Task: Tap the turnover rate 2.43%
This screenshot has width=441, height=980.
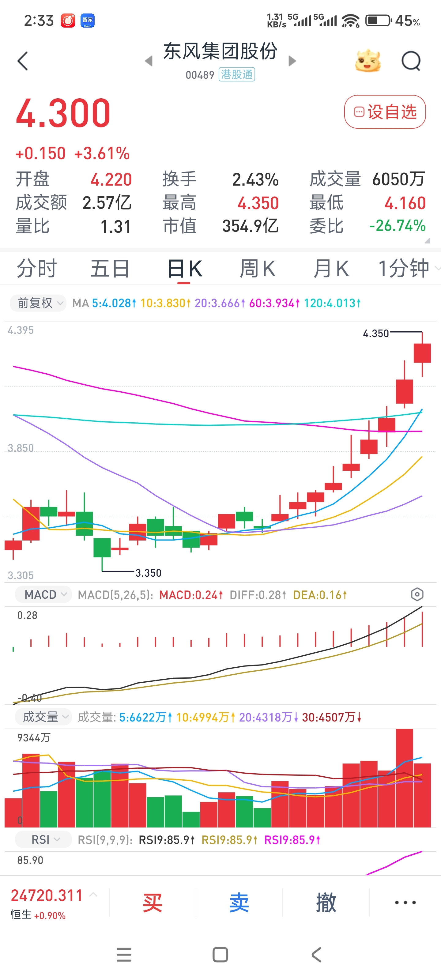Action: pos(256,179)
